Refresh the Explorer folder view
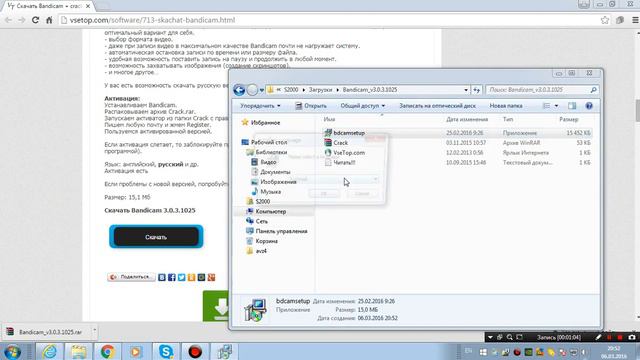Screen dimensions: 640x360 pos(476,90)
